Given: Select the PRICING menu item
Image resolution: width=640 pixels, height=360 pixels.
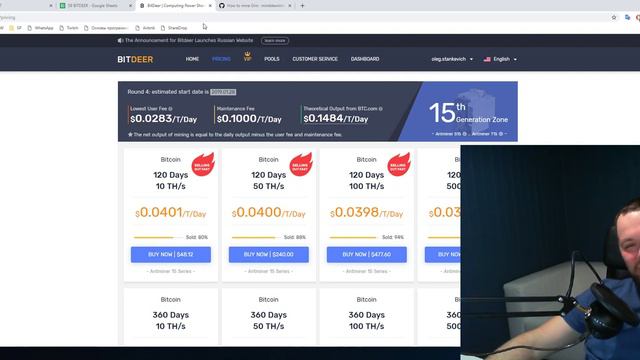Looking at the screenshot, I should [221, 59].
